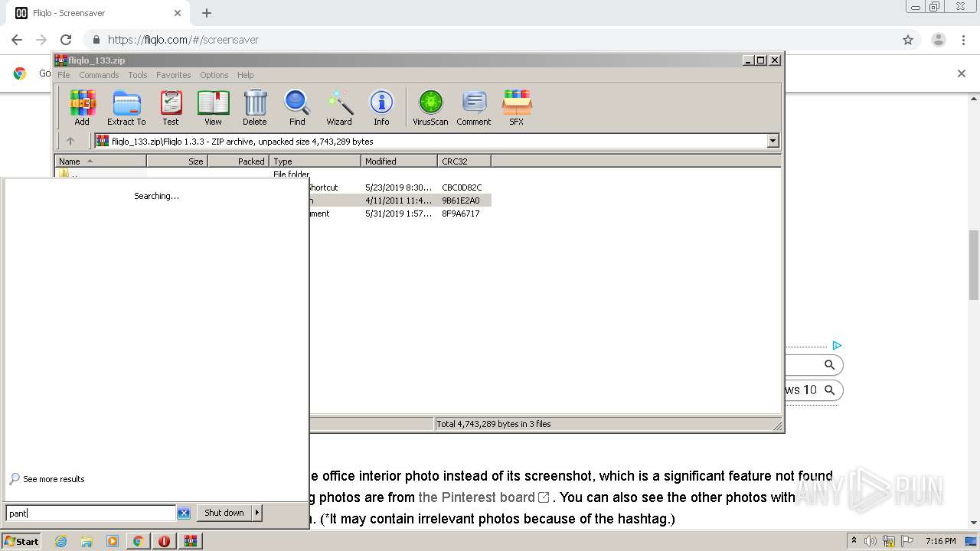
Task: Sort by Type column header
Action: point(315,161)
